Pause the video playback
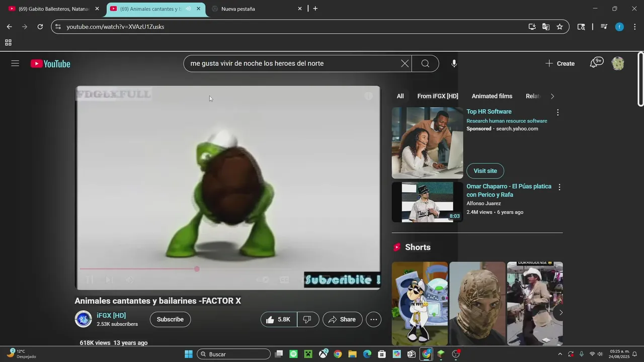The image size is (644, 362). 90,280
